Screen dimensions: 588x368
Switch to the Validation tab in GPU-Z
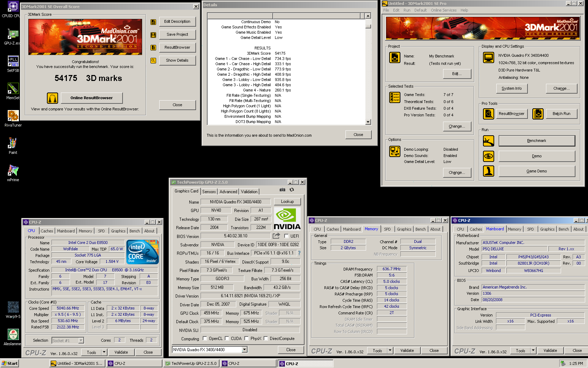(x=249, y=192)
